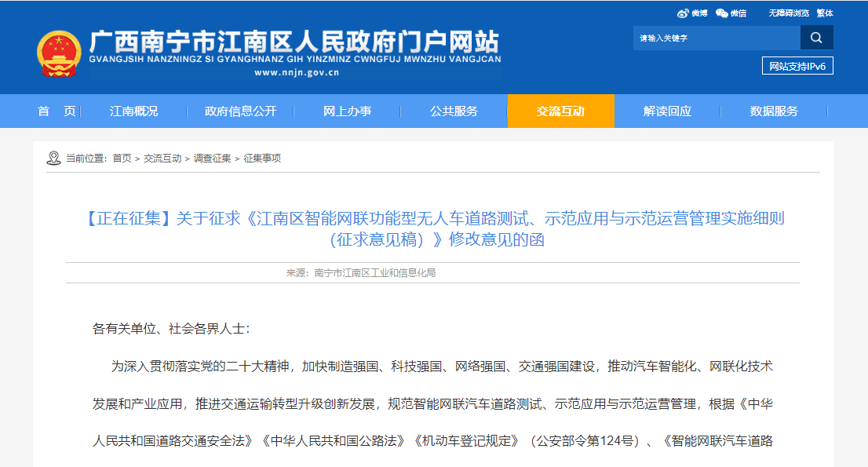Click the national emblem logo
Image resolution: width=868 pixels, height=467 pixels.
coord(59,53)
